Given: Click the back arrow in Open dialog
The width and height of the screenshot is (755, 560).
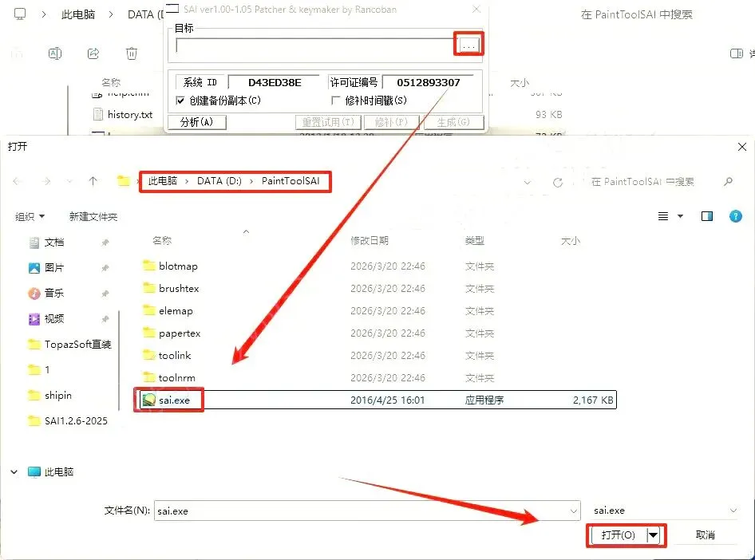Looking at the screenshot, I should (x=18, y=181).
